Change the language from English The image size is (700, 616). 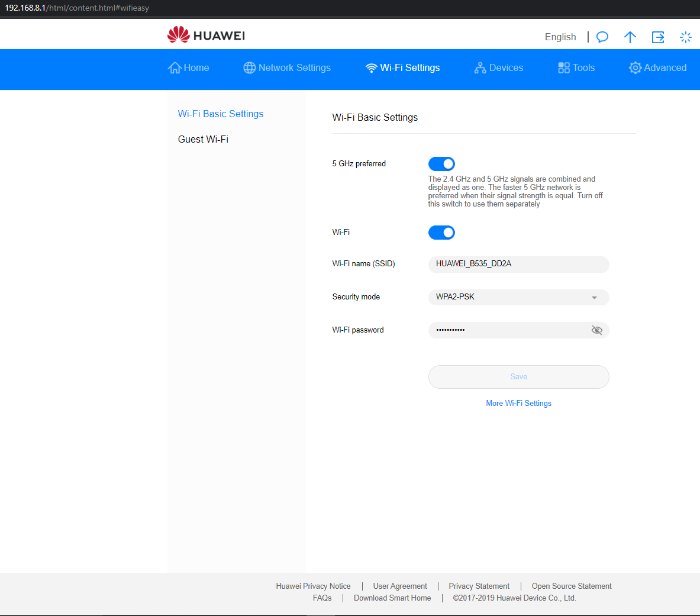tap(560, 37)
